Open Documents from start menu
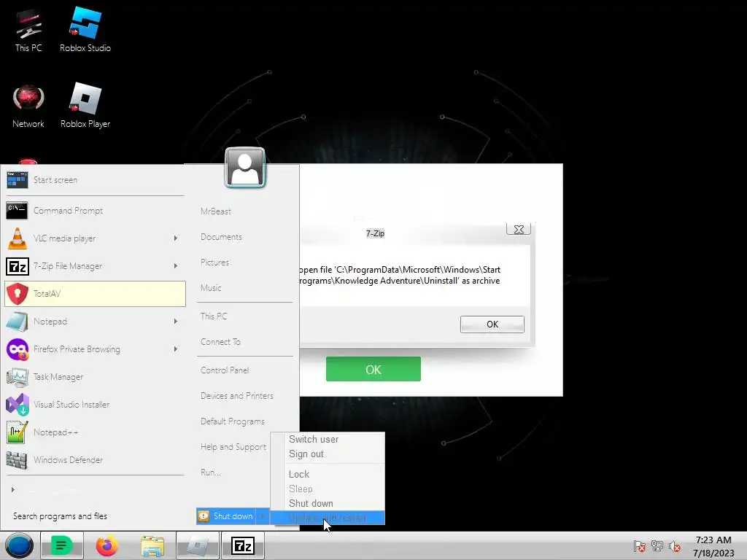747x560 pixels. pos(221,237)
